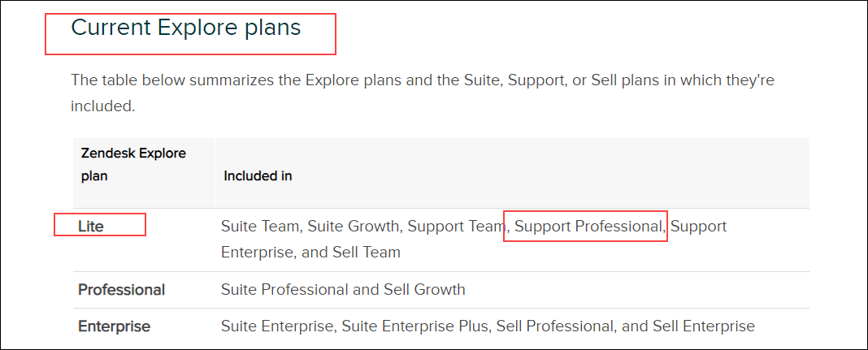Click the 'Professional' plan row label
Viewport: 868px width, 350px height.
(121, 290)
